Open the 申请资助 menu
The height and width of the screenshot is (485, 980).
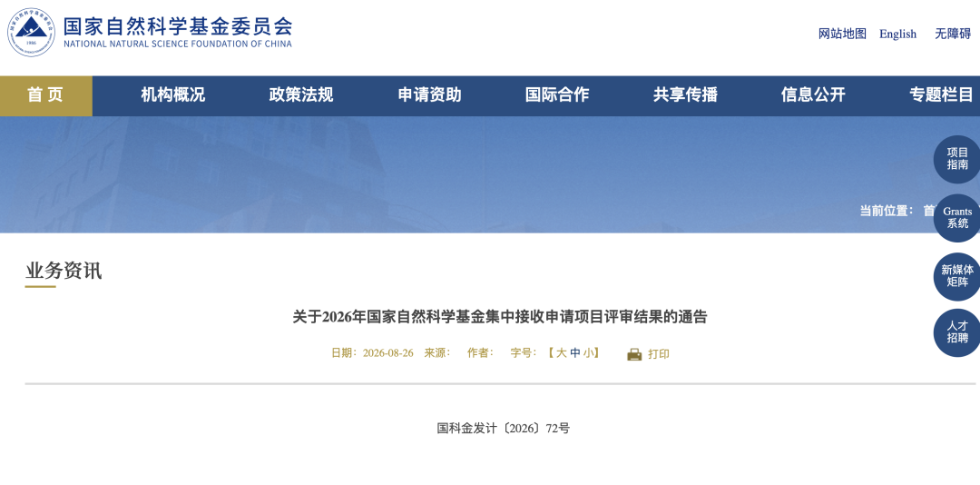point(429,95)
